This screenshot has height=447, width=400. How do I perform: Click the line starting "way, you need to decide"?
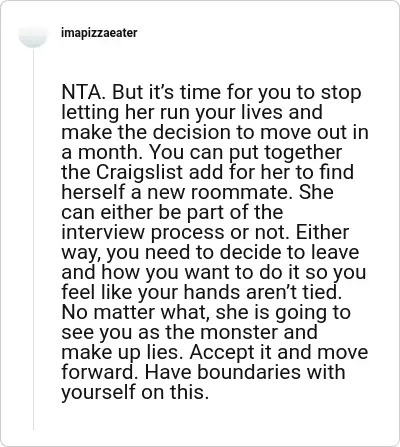tap(210, 252)
